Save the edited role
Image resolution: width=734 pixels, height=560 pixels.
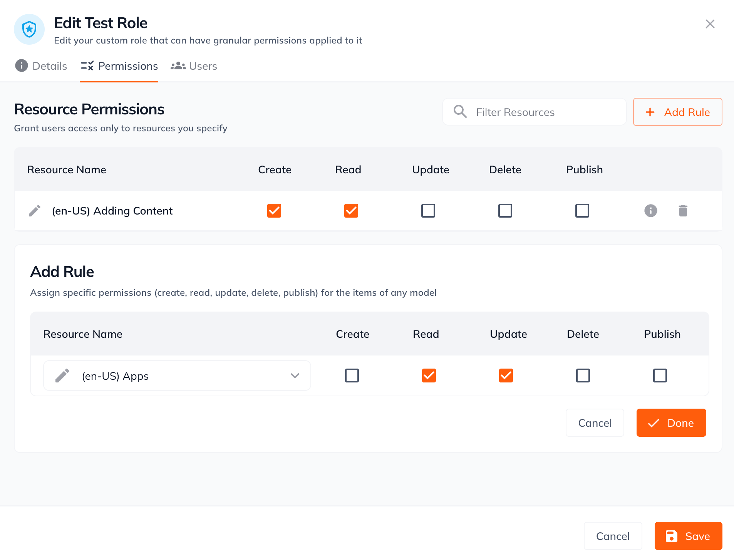(688, 536)
